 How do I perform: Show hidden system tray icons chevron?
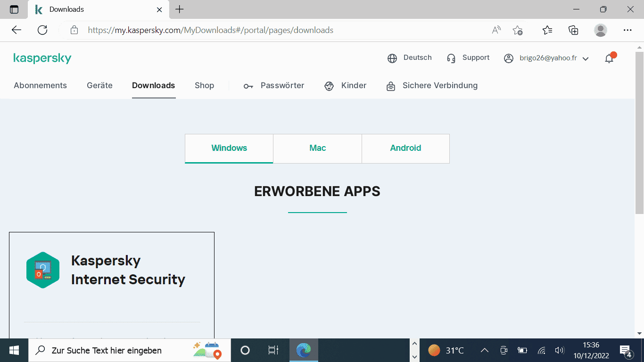click(484, 350)
